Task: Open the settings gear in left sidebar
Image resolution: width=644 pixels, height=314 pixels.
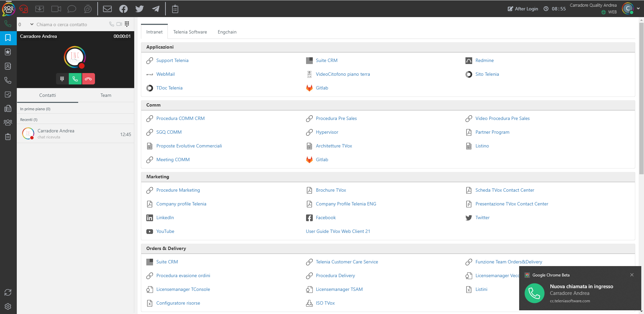Action: [8, 306]
